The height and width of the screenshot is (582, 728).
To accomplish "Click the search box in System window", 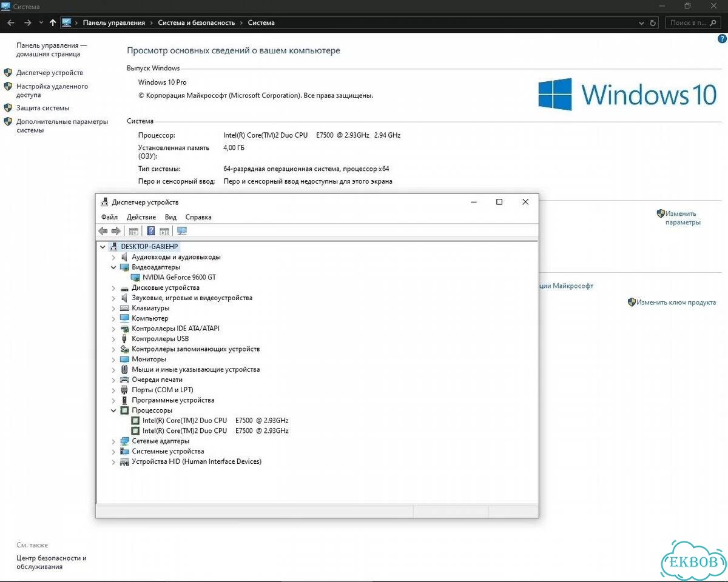I will pos(694,22).
